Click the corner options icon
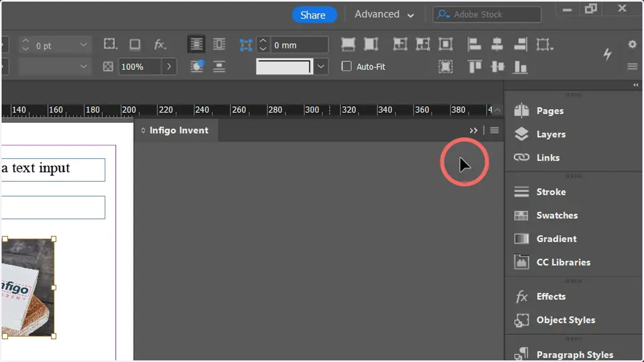644x362 pixels. (110, 45)
